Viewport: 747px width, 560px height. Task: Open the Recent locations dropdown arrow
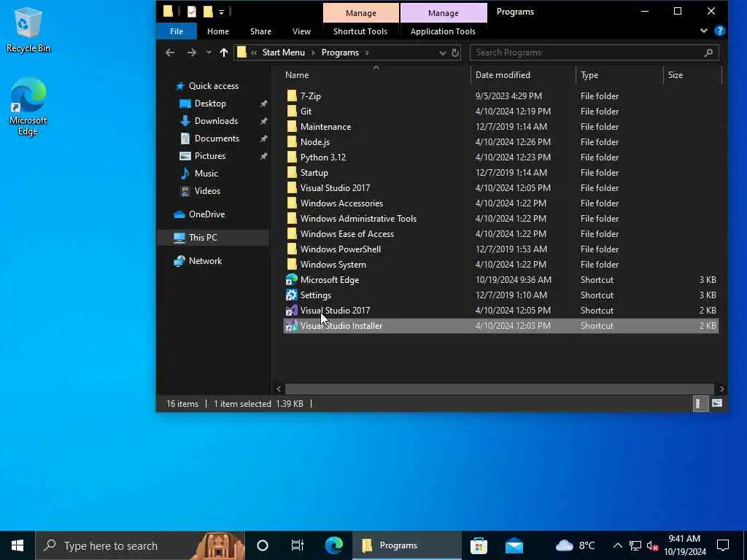[x=209, y=52]
